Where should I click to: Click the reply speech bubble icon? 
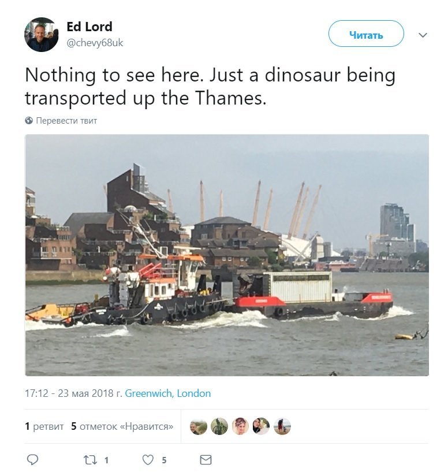tap(32, 460)
